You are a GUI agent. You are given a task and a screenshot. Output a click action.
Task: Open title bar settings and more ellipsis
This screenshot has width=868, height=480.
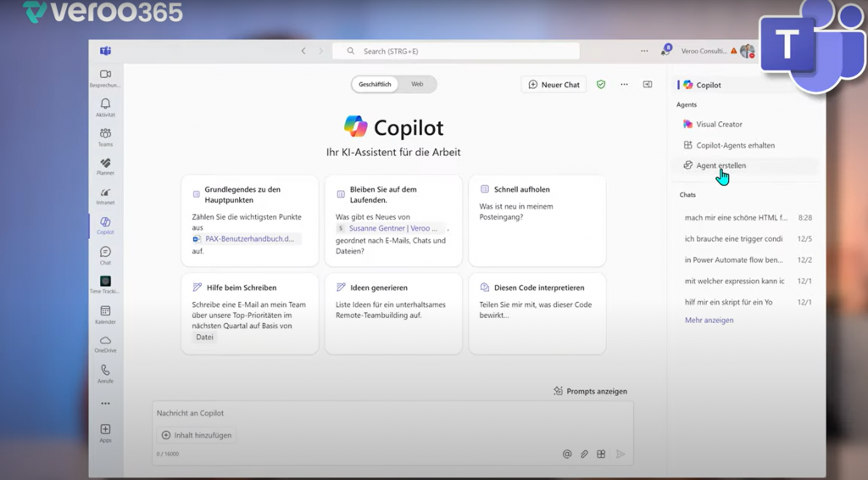coord(644,51)
